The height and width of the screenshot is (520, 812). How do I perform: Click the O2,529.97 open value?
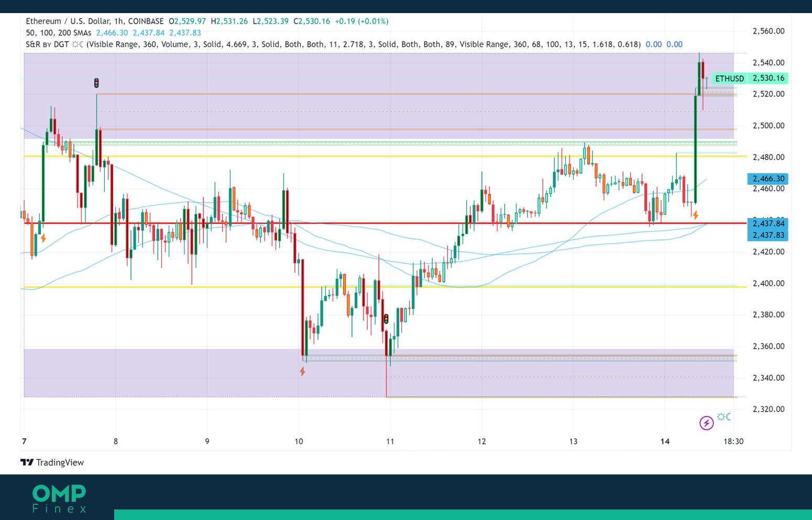[187, 21]
